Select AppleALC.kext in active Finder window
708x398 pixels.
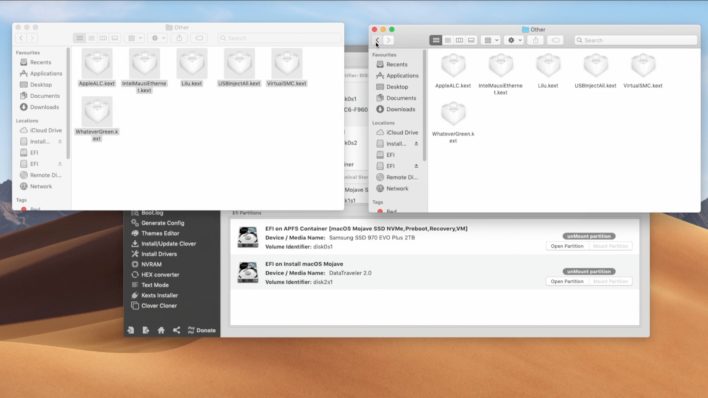[x=453, y=71]
